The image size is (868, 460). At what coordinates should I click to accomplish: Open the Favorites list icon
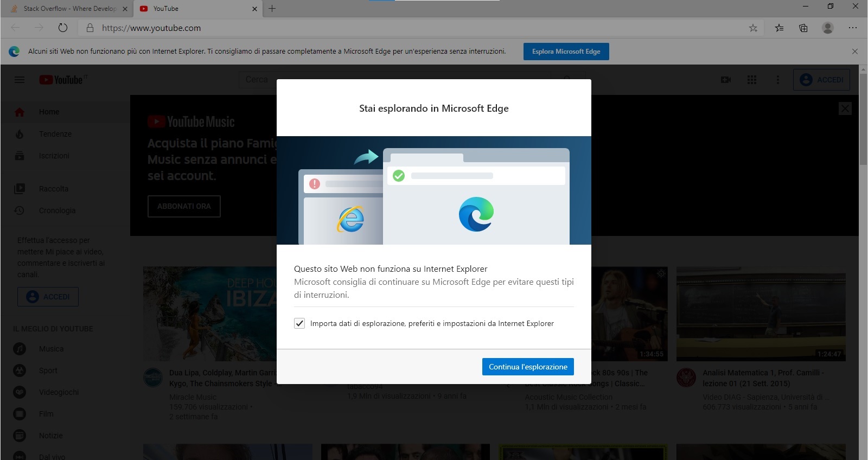[779, 28]
